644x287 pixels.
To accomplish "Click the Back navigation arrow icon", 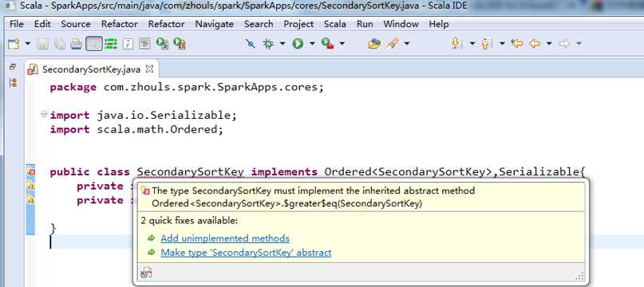I will 535,44.
